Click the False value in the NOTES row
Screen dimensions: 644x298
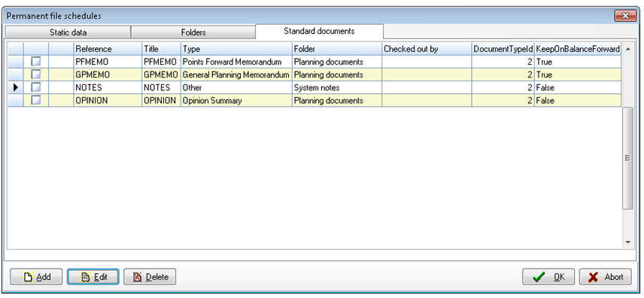click(x=578, y=87)
